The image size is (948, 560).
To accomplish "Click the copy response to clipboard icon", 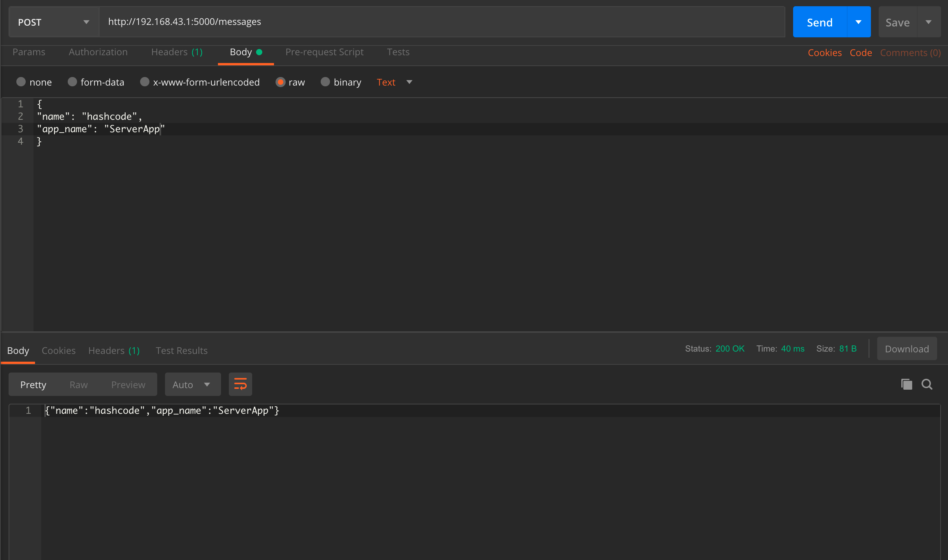I will (x=906, y=384).
